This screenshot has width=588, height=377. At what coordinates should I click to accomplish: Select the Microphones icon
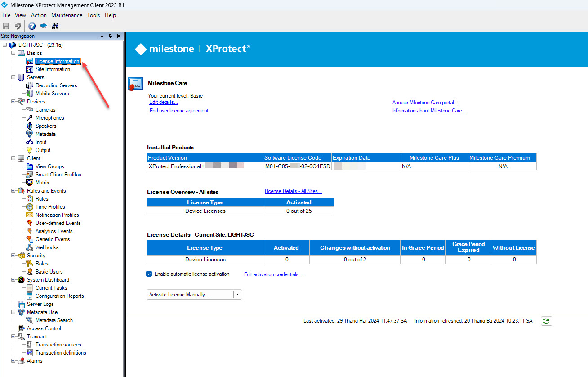[x=30, y=118]
